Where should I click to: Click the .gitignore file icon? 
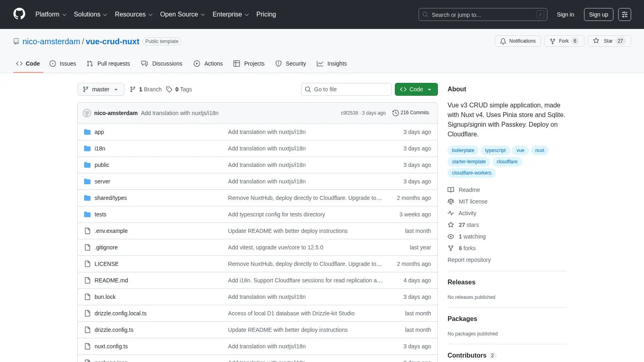pyautogui.click(x=87, y=247)
